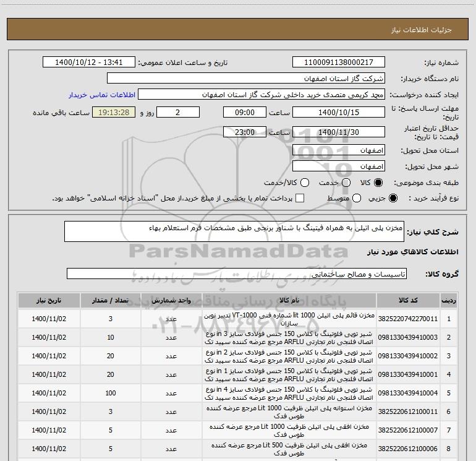Select the کالا radio button
The image size is (476, 461).
coord(378,183)
